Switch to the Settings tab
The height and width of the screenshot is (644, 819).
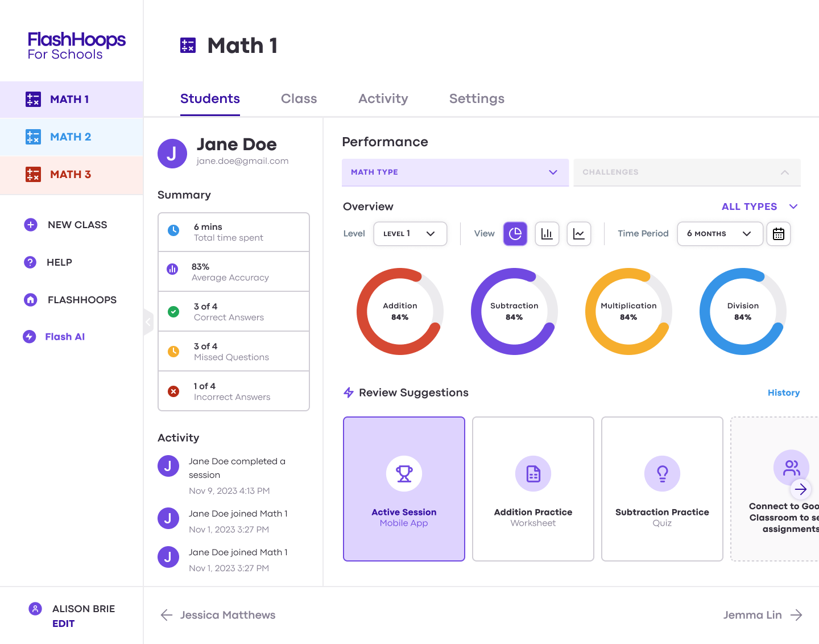[x=477, y=99]
